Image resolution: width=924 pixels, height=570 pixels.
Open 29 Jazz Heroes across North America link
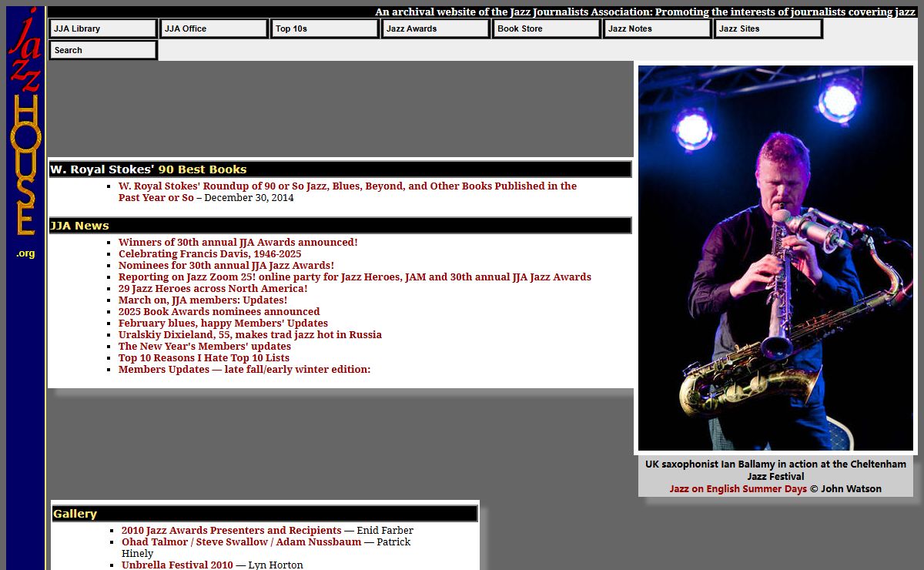[x=213, y=288]
